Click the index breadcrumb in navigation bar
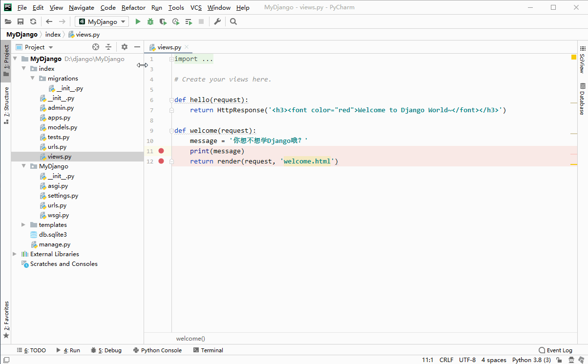This screenshot has height=364, width=588. pos(53,35)
